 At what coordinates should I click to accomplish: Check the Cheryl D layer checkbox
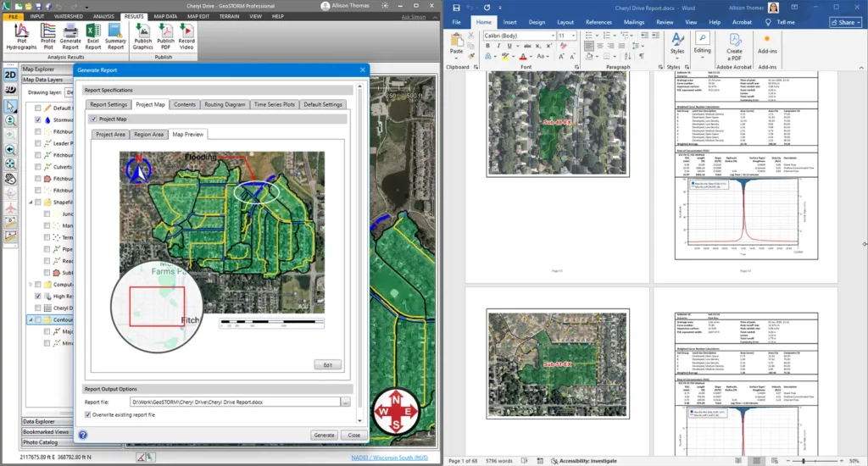click(x=37, y=308)
